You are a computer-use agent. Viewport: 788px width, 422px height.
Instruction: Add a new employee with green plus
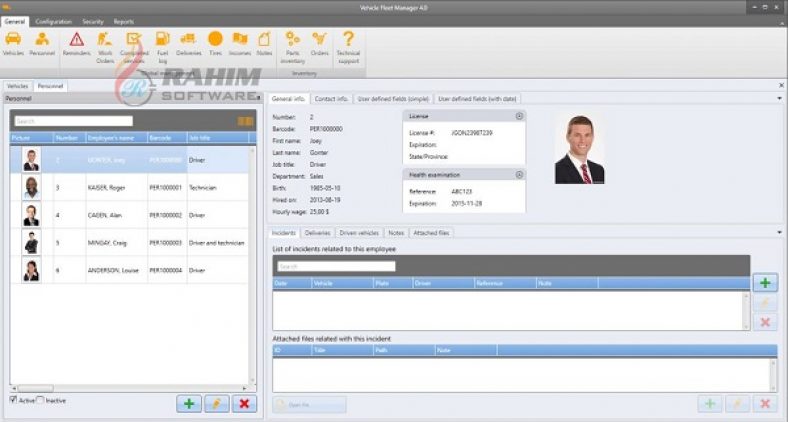point(187,403)
